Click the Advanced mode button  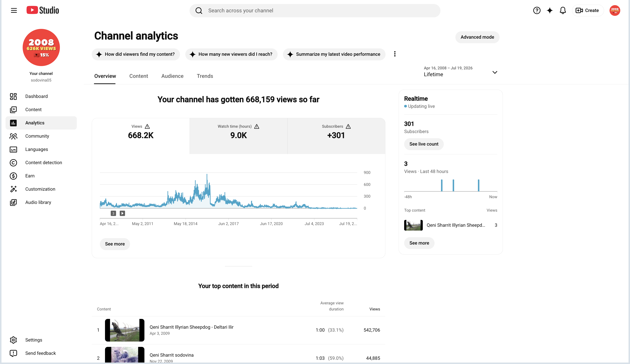pos(477,37)
